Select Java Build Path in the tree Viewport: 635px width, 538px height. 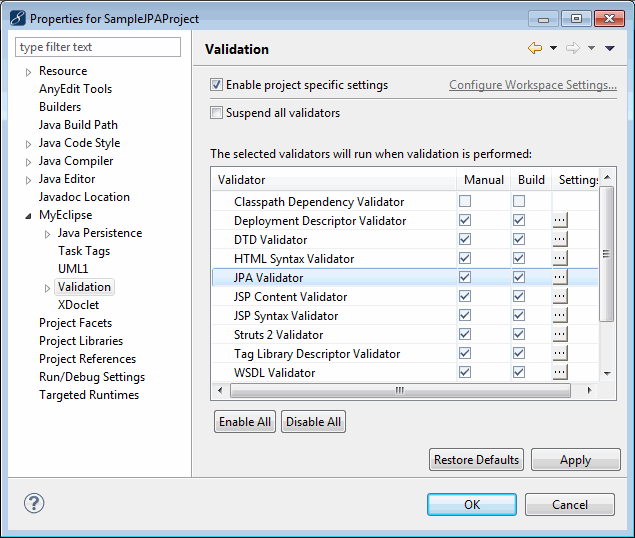(78, 125)
